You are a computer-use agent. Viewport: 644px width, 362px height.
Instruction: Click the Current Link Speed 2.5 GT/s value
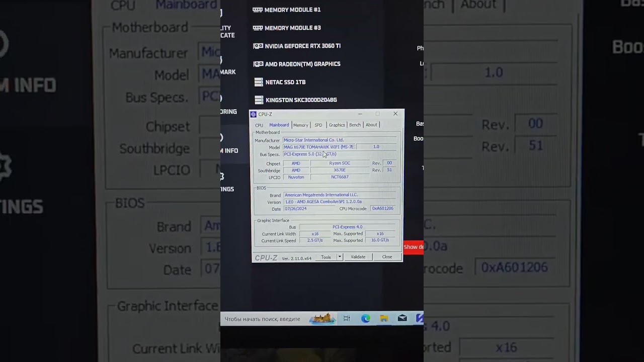click(315, 240)
